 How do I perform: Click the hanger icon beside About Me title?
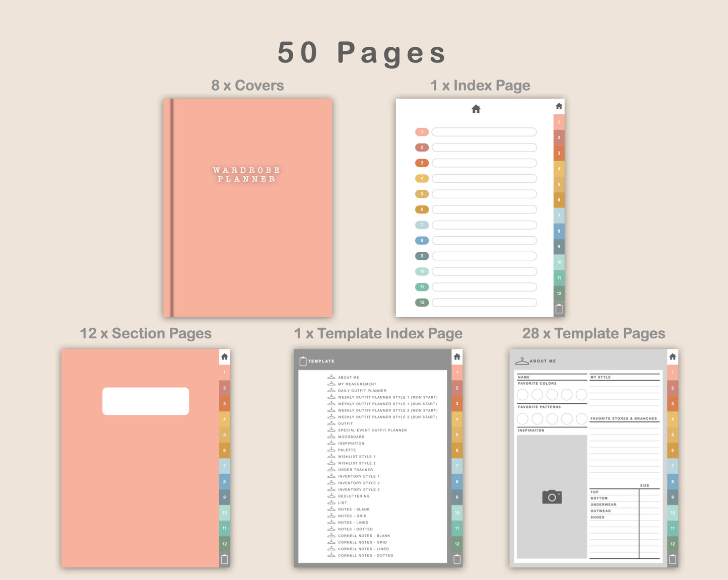point(522,361)
